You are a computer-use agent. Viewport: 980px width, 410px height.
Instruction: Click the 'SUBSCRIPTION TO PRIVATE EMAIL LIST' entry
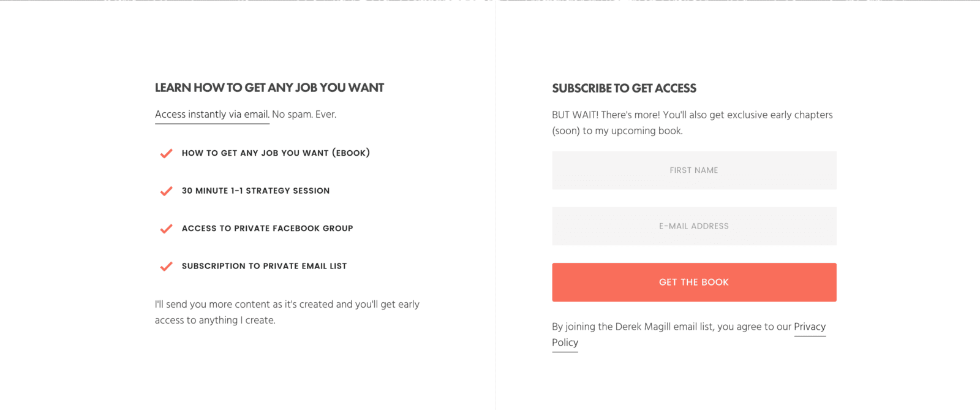(264, 265)
